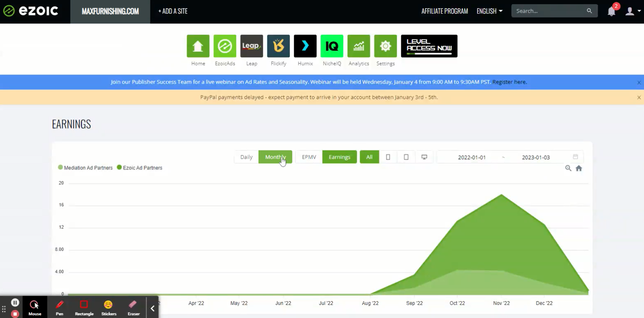Select the Eraser tool
The width and height of the screenshot is (644, 318).
pos(133,308)
